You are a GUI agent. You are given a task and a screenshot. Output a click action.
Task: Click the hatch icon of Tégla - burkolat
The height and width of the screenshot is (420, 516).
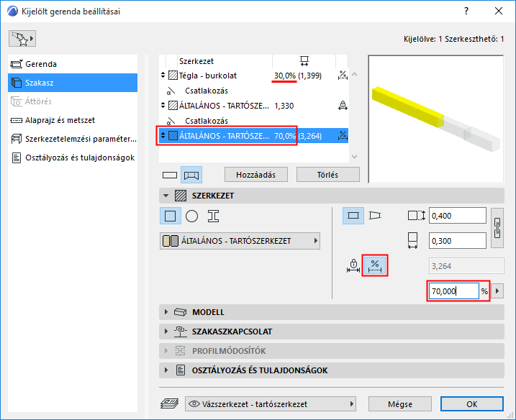pyautogui.click(x=173, y=76)
